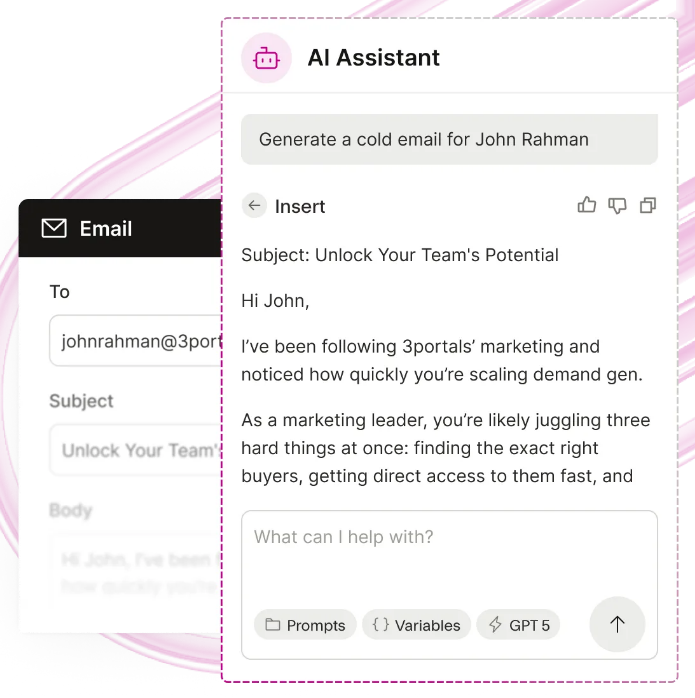Choose the GPT 5 model selector
This screenshot has width=695, height=698.
[518, 625]
